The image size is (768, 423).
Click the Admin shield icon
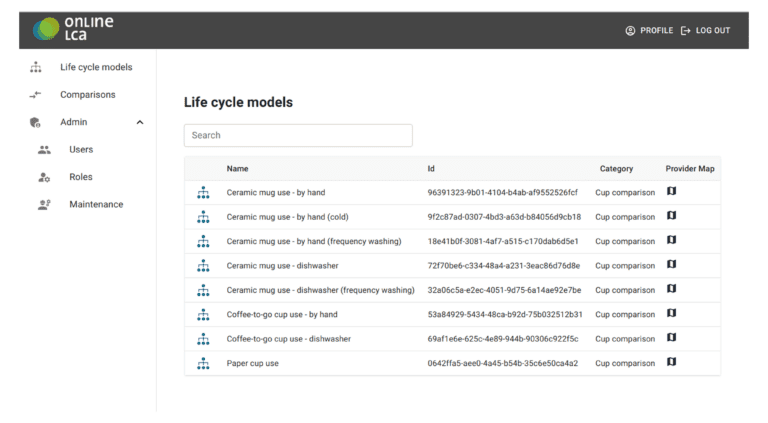35,122
